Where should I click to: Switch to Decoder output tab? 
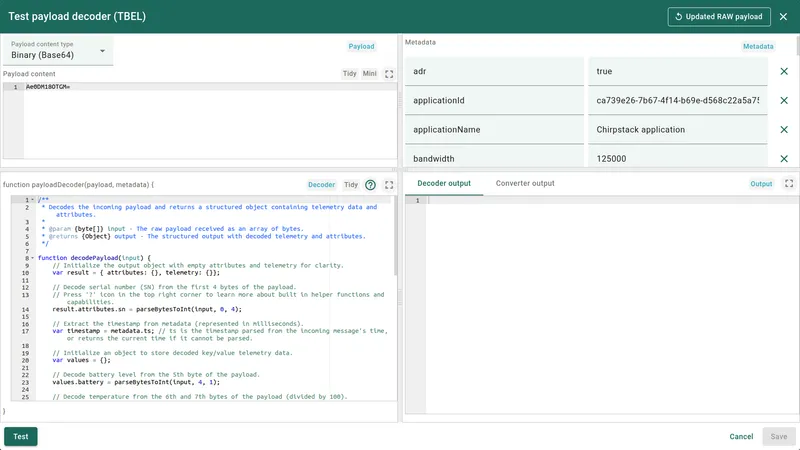click(444, 183)
